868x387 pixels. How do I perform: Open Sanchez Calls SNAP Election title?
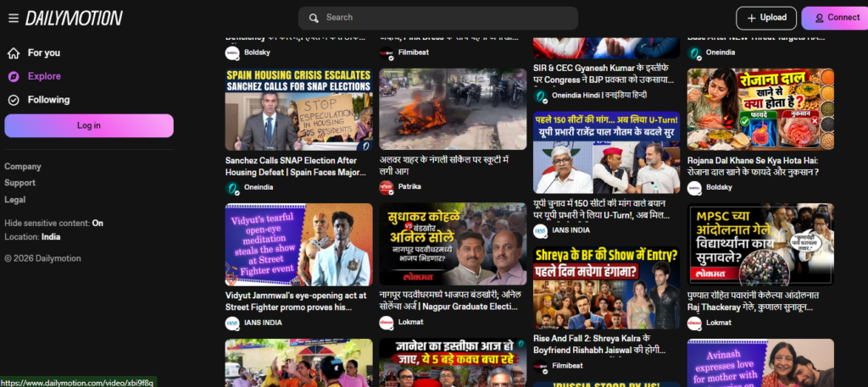[x=296, y=167]
